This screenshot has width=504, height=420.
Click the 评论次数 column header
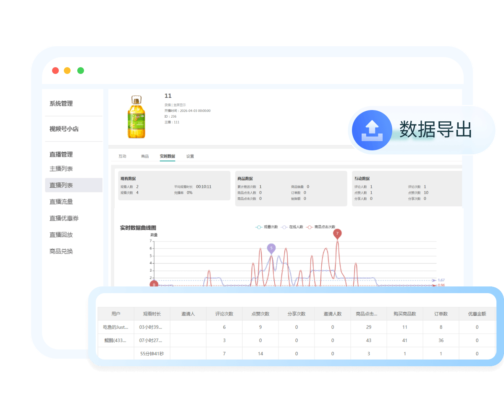click(x=224, y=314)
